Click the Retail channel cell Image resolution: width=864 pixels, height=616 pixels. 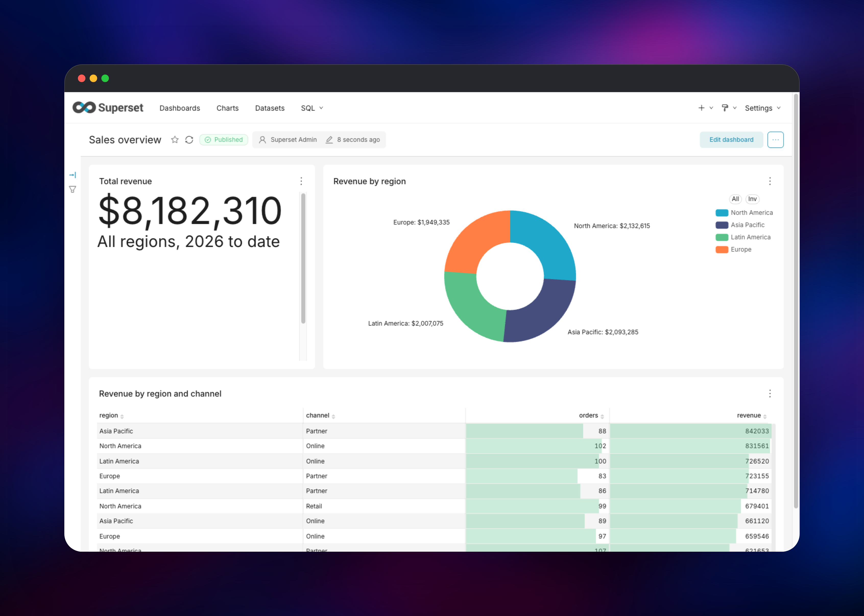coord(384,506)
